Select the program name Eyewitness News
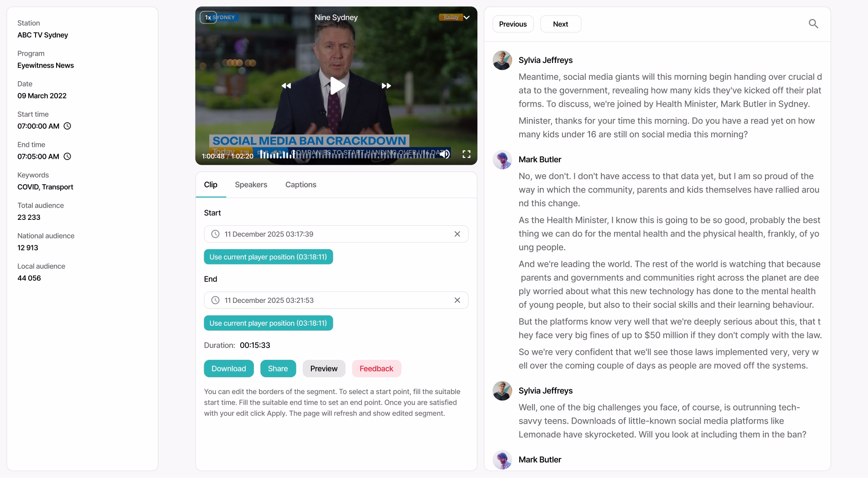868x478 pixels. pos(46,65)
